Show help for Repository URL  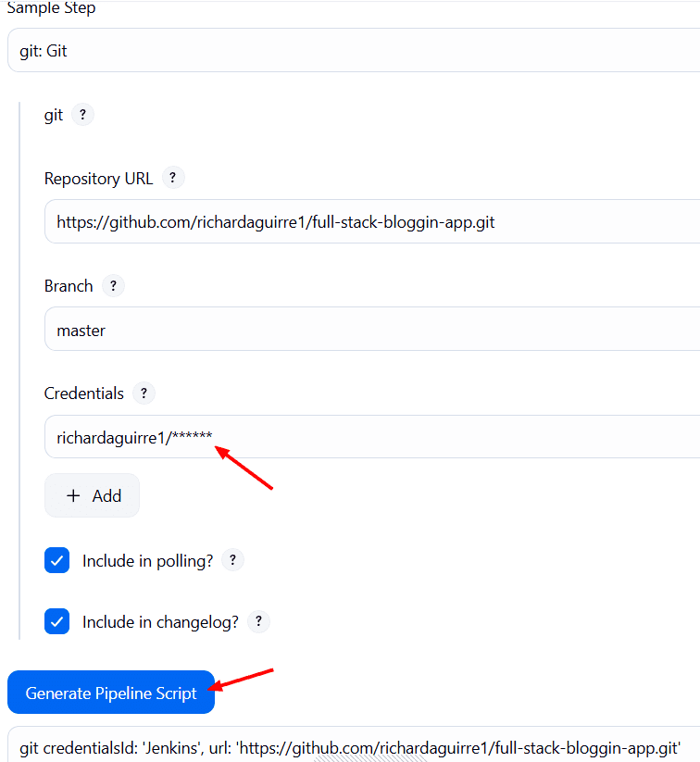tap(172, 178)
